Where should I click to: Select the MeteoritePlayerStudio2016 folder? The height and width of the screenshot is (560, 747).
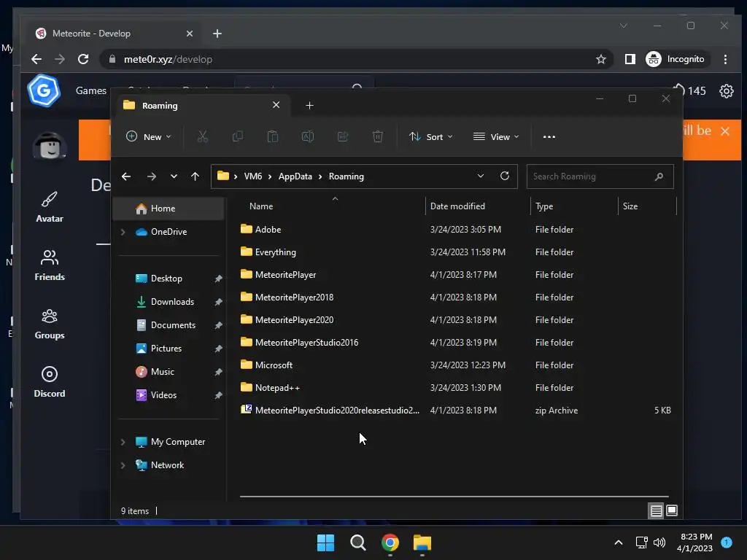(306, 343)
